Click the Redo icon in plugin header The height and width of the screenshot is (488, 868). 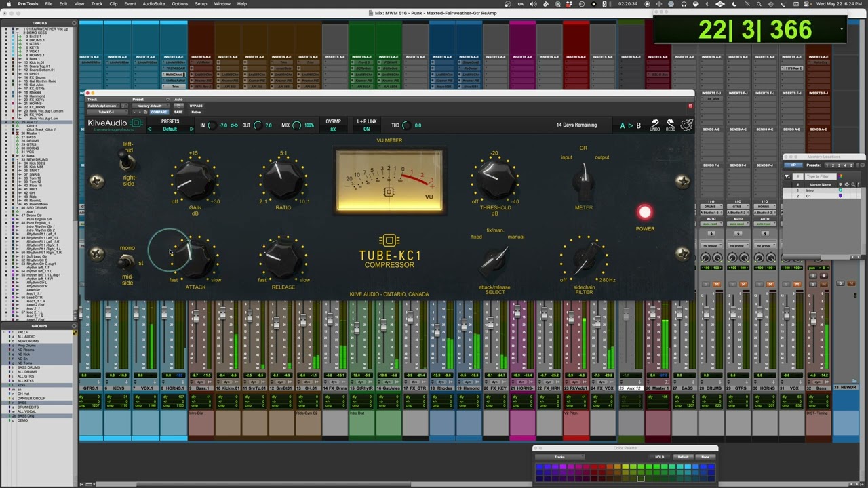(x=670, y=125)
